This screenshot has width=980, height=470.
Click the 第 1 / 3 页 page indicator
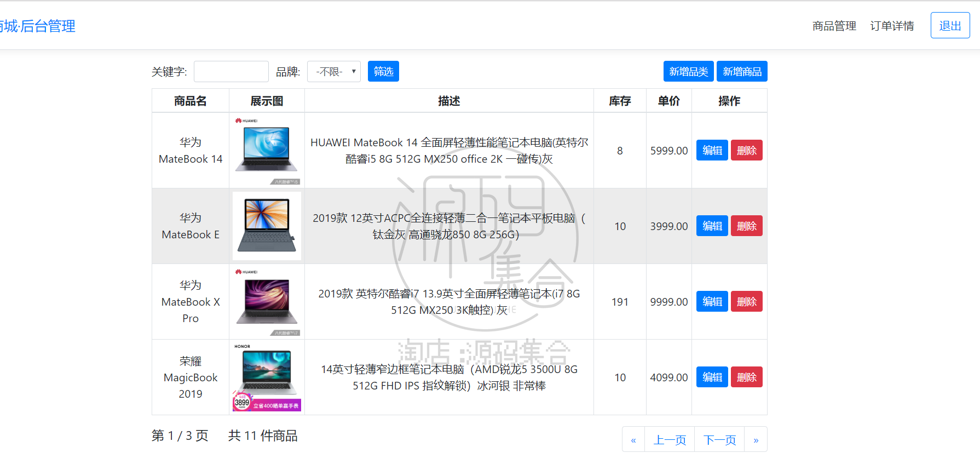pyautogui.click(x=180, y=435)
